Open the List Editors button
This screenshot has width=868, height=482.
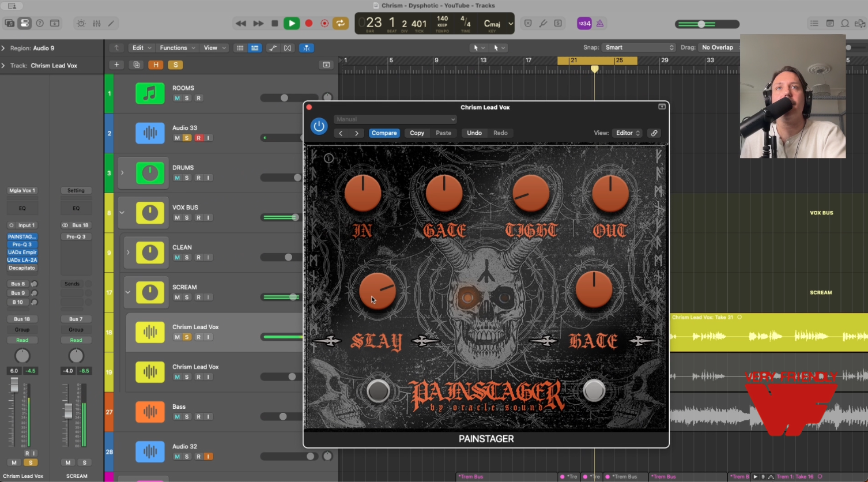814,24
